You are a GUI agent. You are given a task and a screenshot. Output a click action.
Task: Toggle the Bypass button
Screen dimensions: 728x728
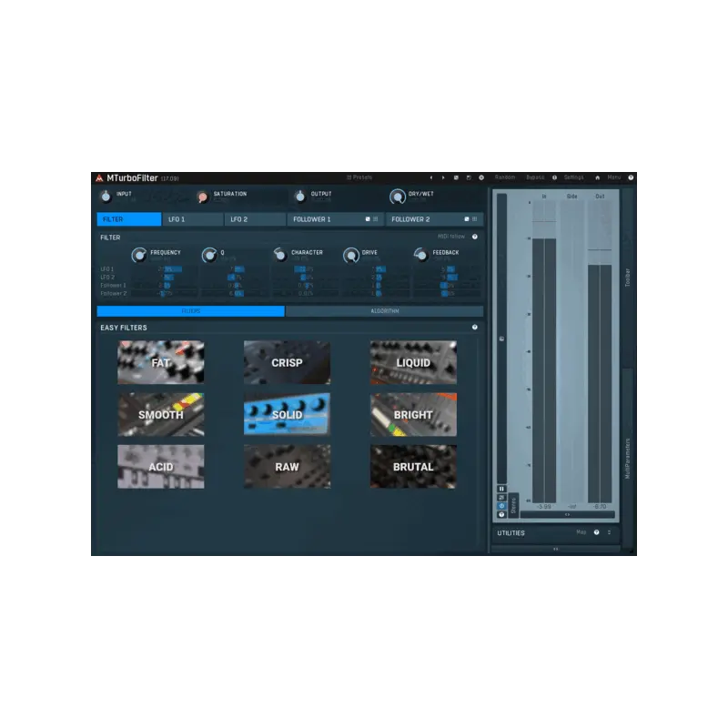click(535, 177)
